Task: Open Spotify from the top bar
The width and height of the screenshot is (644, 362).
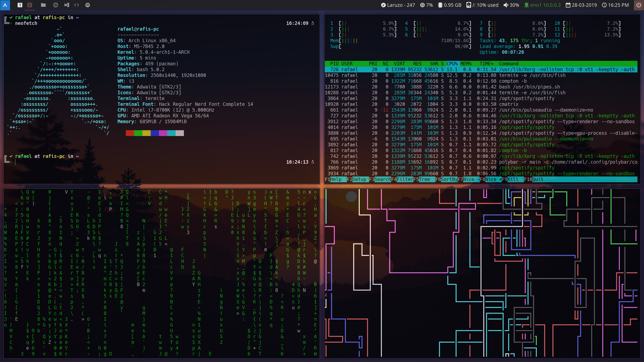Action: point(88,5)
